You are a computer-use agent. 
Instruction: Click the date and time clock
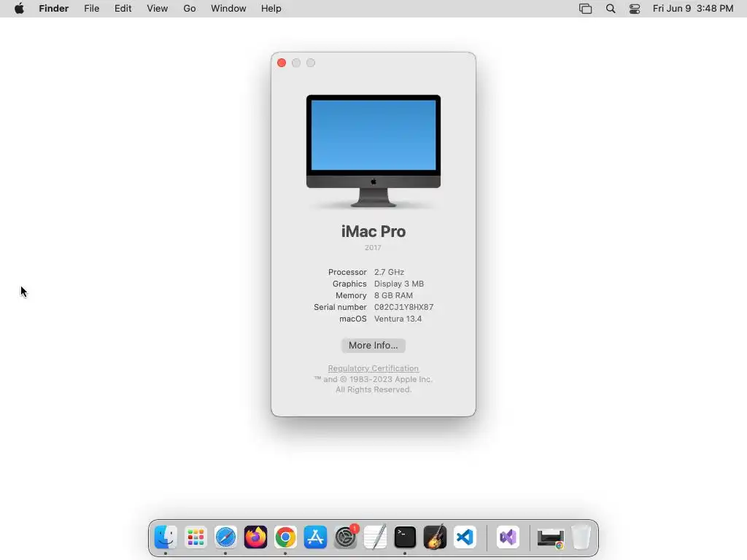pos(693,9)
